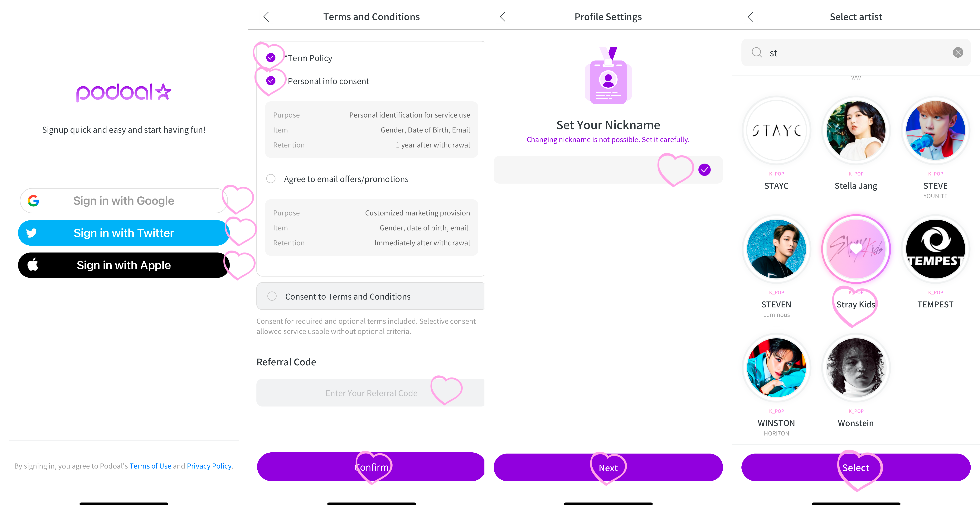Toggle the Personal info consent checkbox
This screenshot has height=510, width=980.
[271, 81]
